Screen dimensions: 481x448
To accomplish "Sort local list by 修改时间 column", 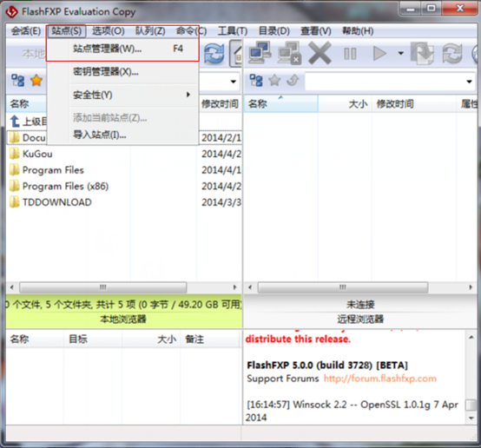I will coord(220,103).
